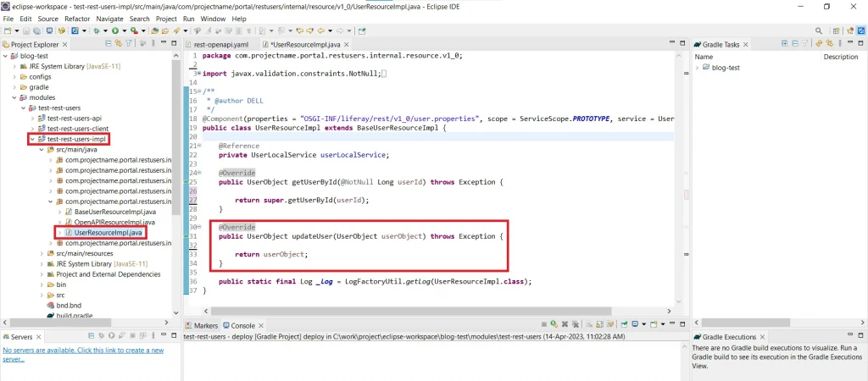The height and width of the screenshot is (381, 868).
Task: Open the Window menu
Action: coord(213,19)
